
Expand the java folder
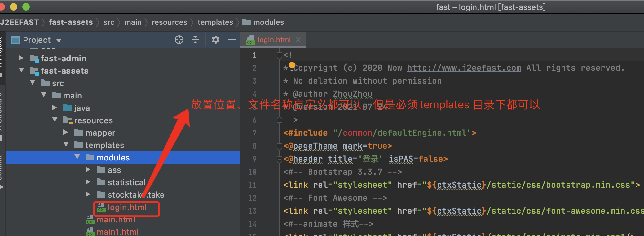[55, 107]
